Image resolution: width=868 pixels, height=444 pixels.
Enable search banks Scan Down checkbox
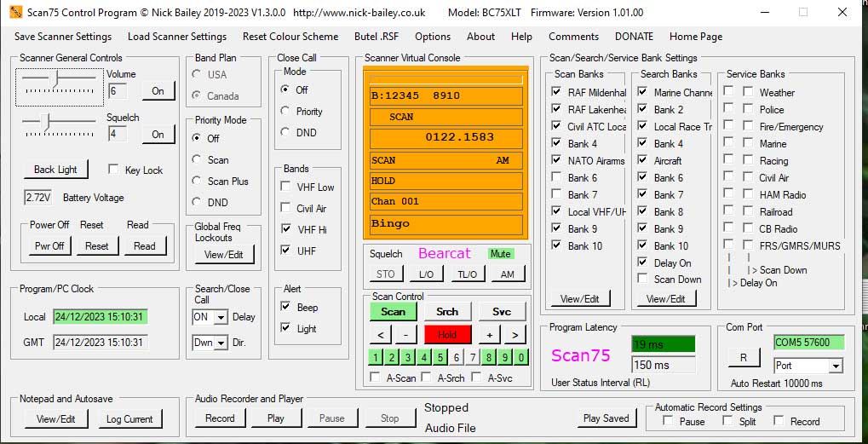click(642, 279)
